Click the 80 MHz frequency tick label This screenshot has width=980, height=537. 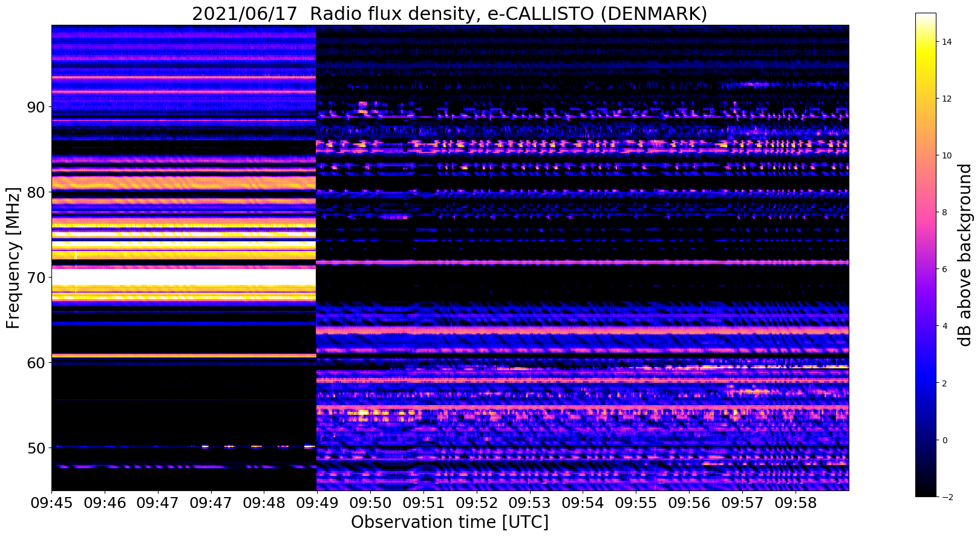pyautogui.click(x=35, y=192)
